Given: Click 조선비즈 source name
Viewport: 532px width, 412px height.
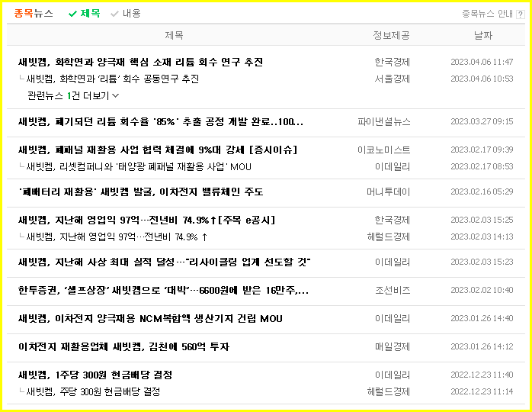Looking at the screenshot, I should pyautogui.click(x=393, y=291).
